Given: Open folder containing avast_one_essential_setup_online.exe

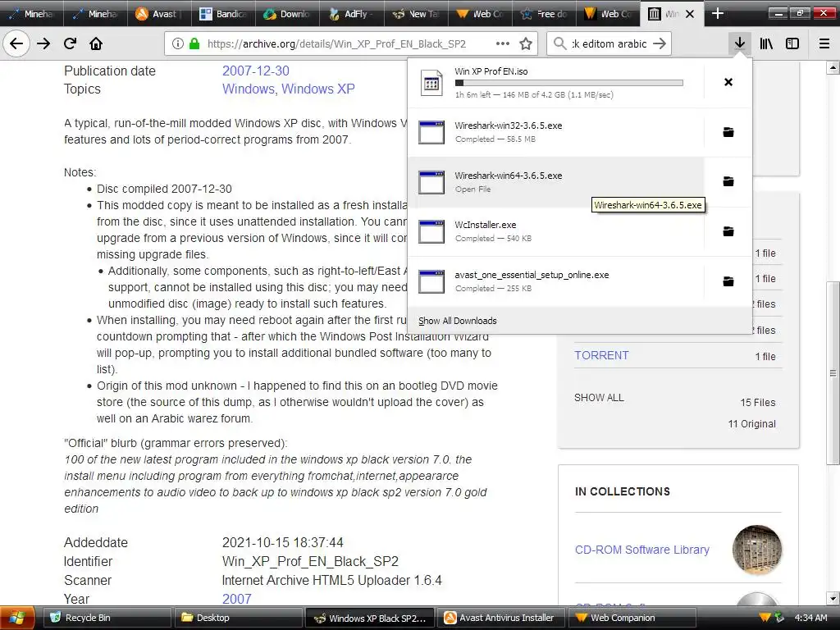Looking at the screenshot, I should click(728, 281).
